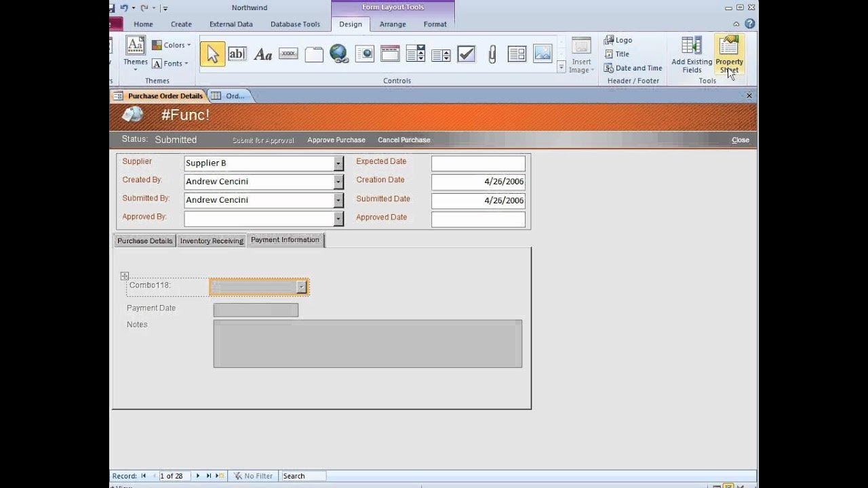Click the layout selector handle (cross icon)
This screenshot has width=868, height=488.
tap(125, 276)
